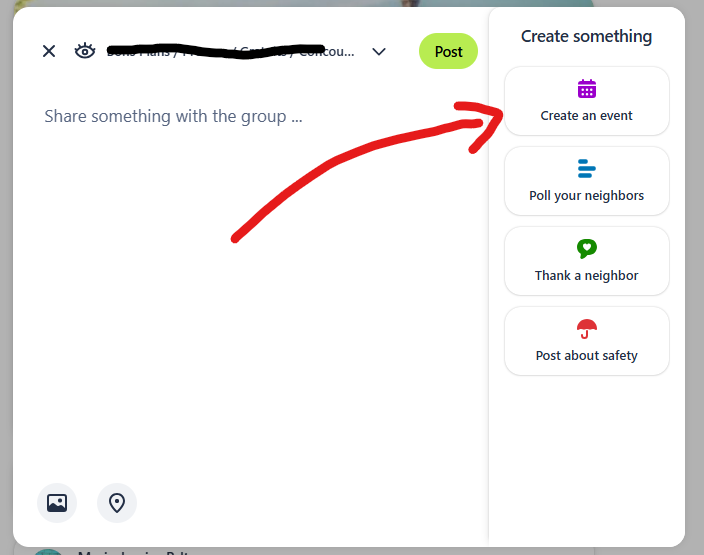Click the blank area below Post about safety

click(586, 458)
